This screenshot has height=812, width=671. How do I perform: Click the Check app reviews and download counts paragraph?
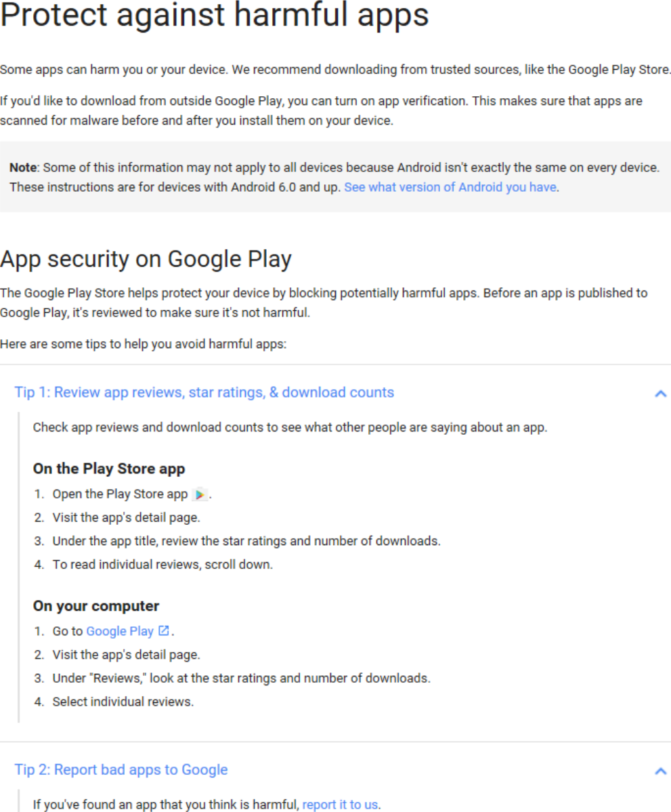coord(290,427)
